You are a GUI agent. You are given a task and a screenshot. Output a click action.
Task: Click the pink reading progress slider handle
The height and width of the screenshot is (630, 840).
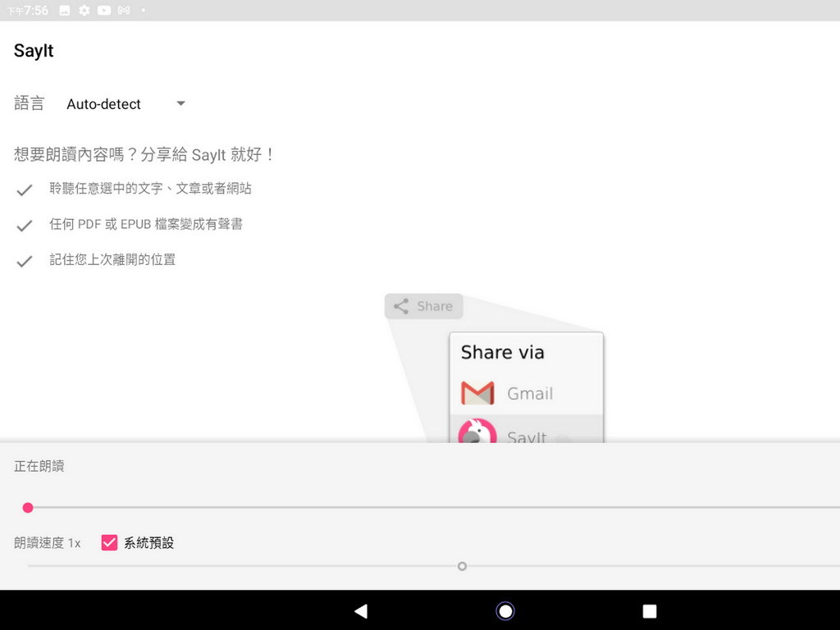click(x=28, y=507)
